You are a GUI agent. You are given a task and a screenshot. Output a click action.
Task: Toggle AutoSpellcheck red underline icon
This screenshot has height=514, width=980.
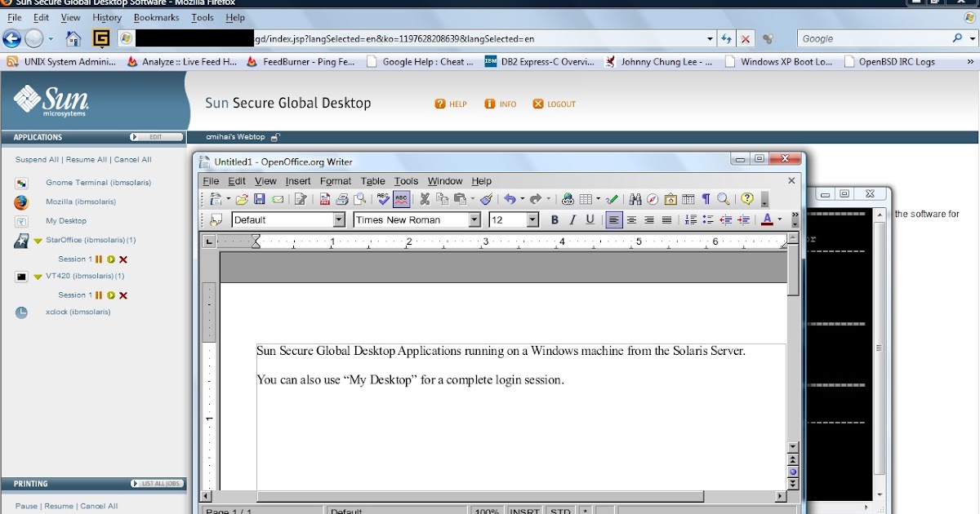click(401, 199)
